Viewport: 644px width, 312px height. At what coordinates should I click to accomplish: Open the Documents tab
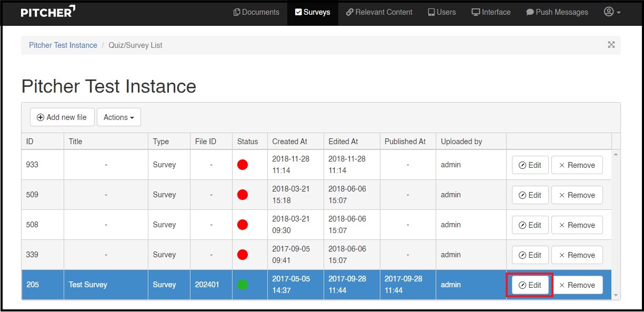coord(256,12)
